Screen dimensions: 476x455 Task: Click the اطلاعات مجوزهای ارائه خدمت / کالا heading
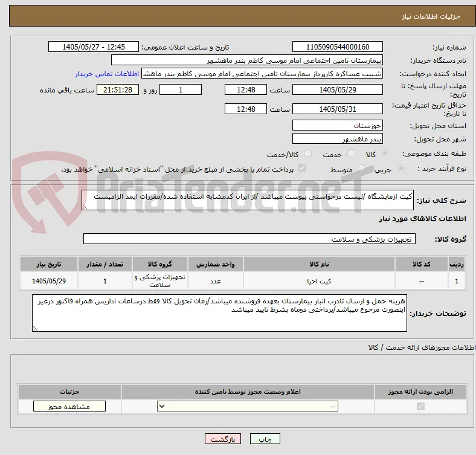coord(422,347)
